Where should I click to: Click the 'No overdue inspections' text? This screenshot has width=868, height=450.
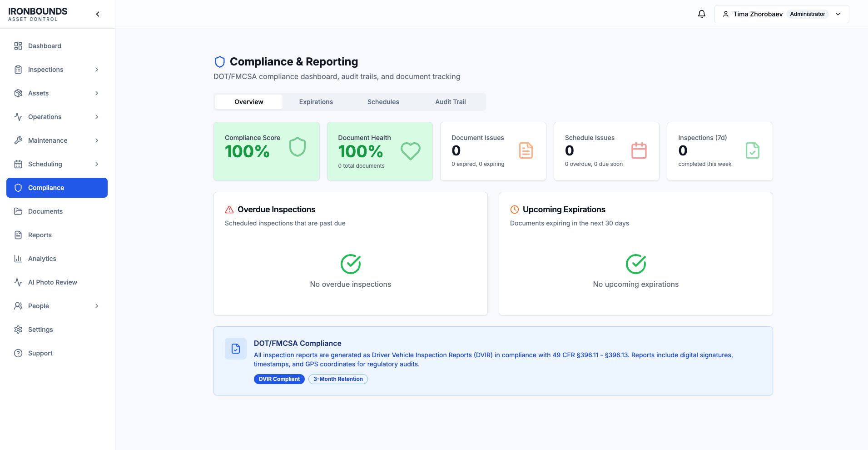click(x=351, y=284)
